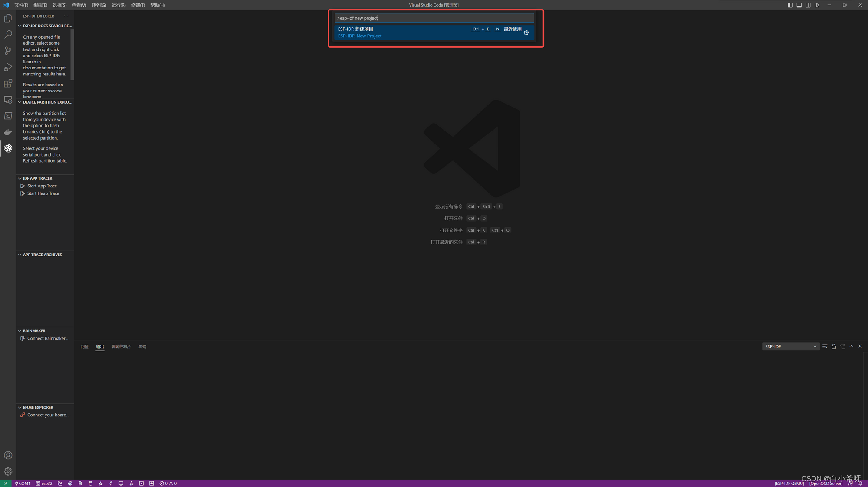Open the 文件(F) menu
This screenshot has width=868, height=487.
21,5
